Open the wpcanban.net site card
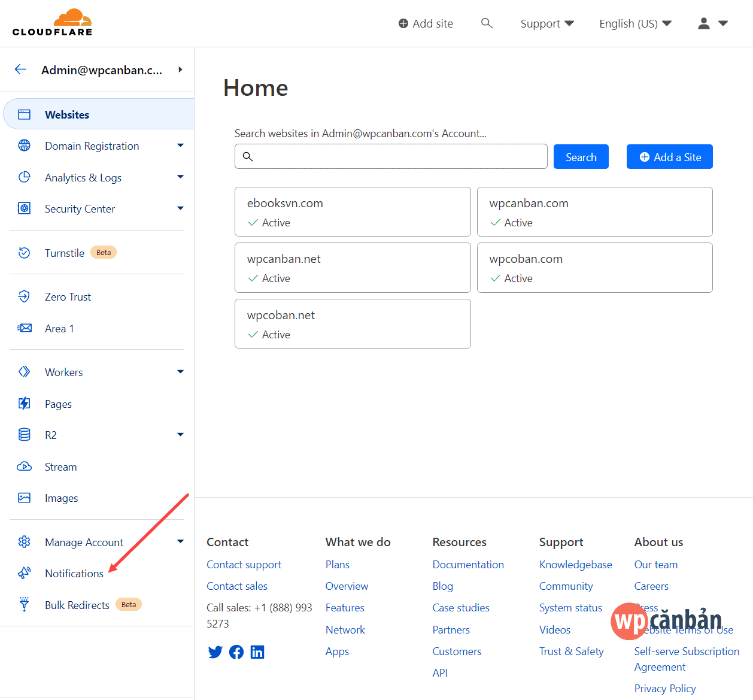This screenshot has width=753, height=700. [353, 268]
